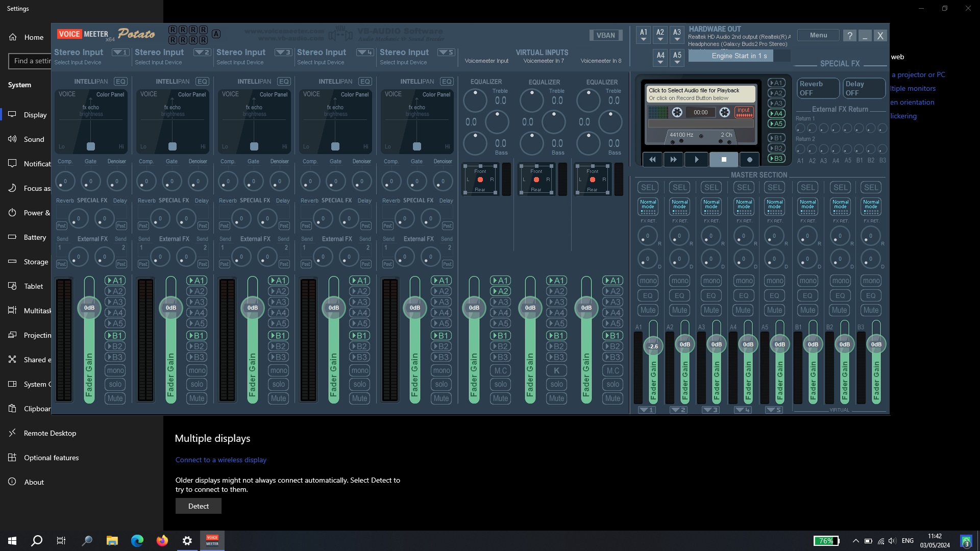
Task: Expand Stereo Input 1 device dropdown
Action: [120, 53]
